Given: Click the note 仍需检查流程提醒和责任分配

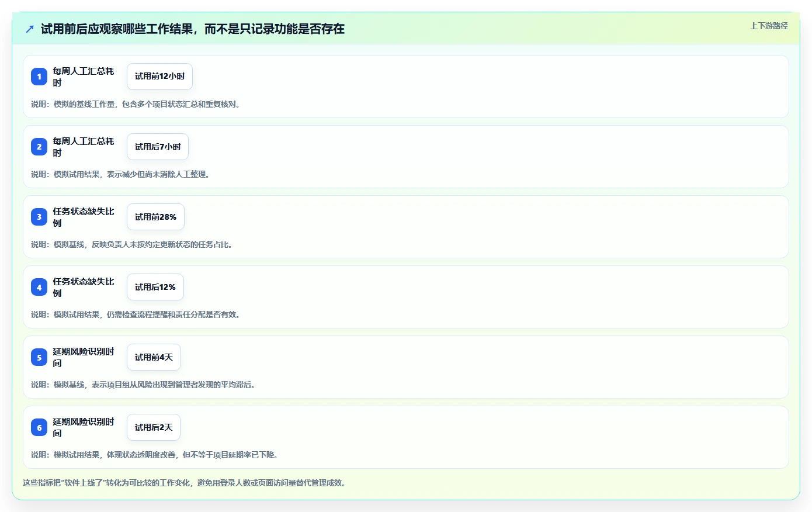Looking at the screenshot, I should click(x=159, y=314).
